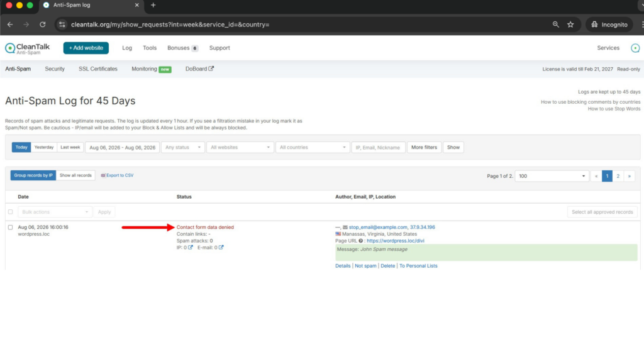Image resolution: width=644 pixels, height=362 pixels.
Task: Open the Details link for the record
Action: point(343,266)
